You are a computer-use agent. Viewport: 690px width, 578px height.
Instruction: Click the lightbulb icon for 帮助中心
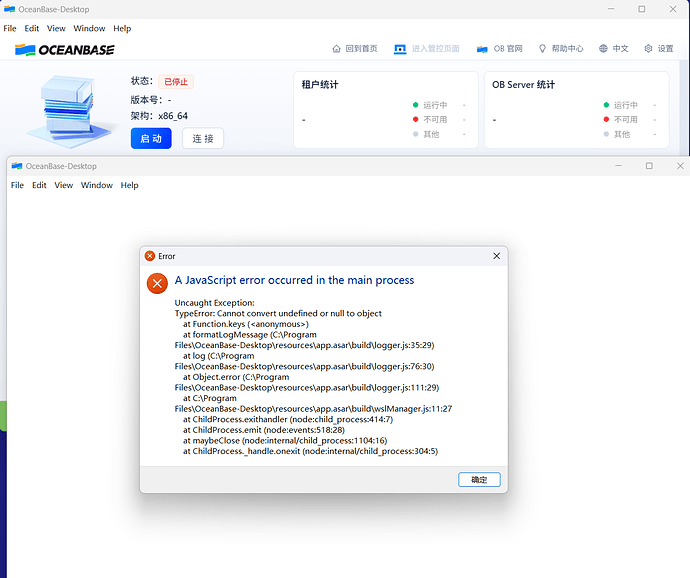(542, 48)
